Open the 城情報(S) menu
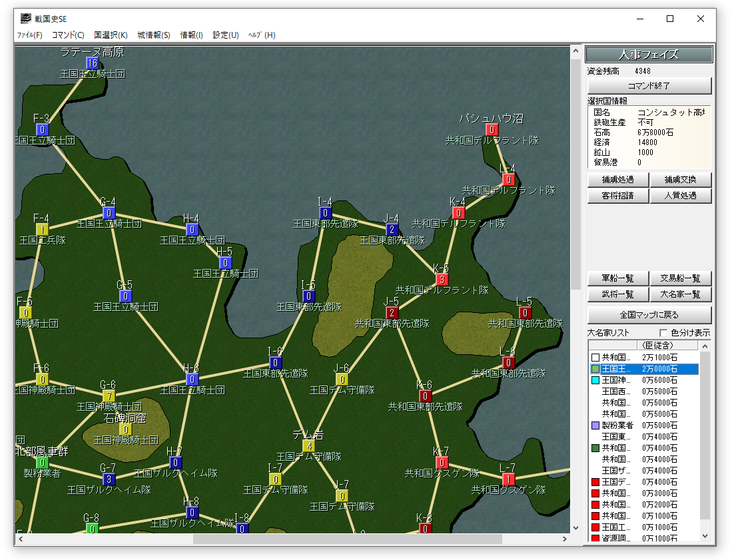Image resolution: width=730 pixels, height=560 pixels. tap(154, 35)
